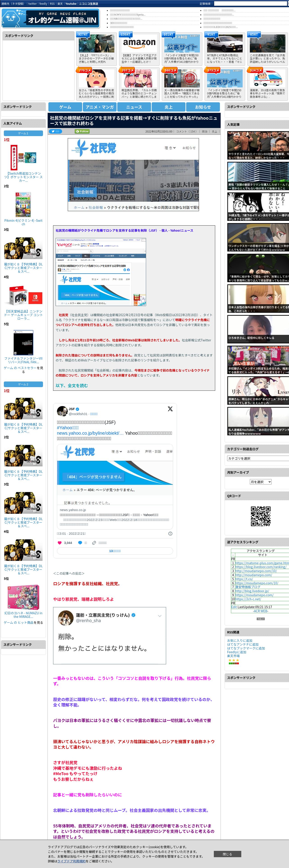This screenshot has width=289, height=868.
Task: Select the ニュース navigation tab
Action: point(134,107)
